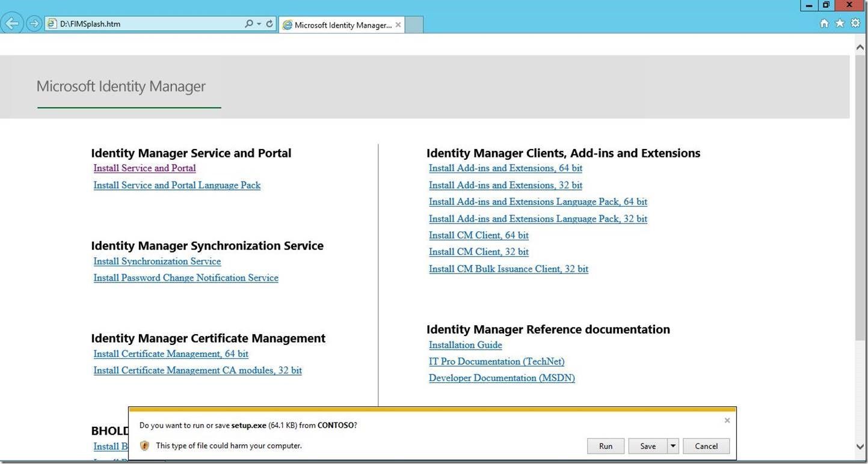Image resolution: width=868 pixels, height=464 pixels.
Task: Open Install Service and Portal link
Action: (144, 168)
